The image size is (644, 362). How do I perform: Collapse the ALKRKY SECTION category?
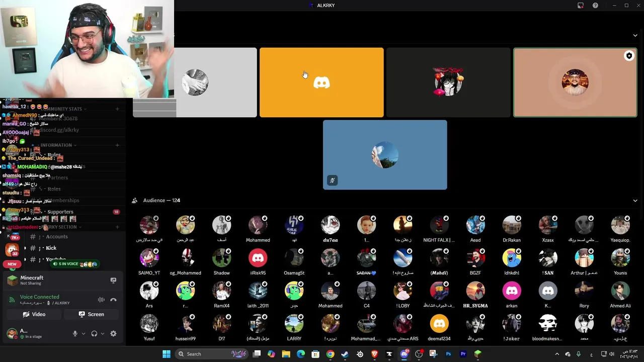click(60, 227)
